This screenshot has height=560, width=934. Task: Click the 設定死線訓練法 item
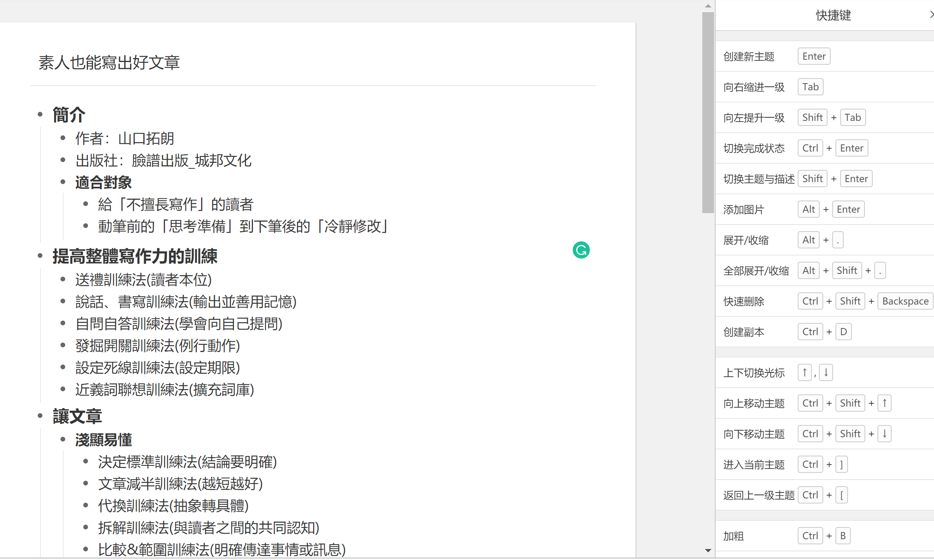[157, 368]
